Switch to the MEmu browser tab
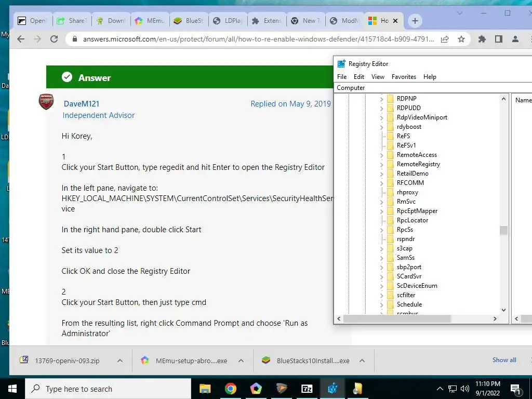 tap(150, 21)
